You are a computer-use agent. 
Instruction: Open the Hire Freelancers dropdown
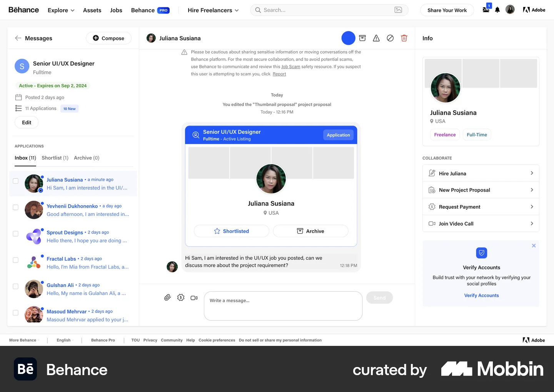tap(213, 10)
